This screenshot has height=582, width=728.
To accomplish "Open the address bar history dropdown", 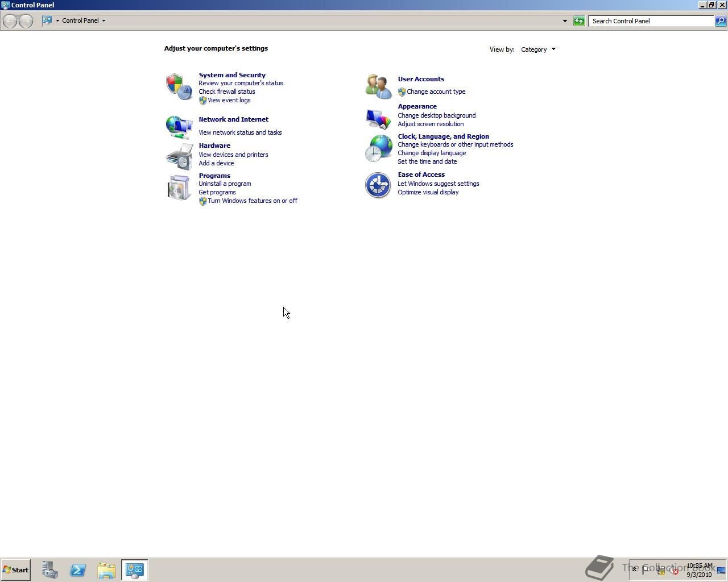I will pos(565,21).
